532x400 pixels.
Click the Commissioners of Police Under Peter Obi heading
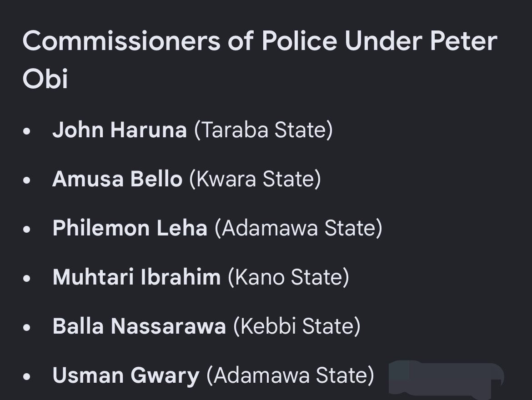pos(260,60)
